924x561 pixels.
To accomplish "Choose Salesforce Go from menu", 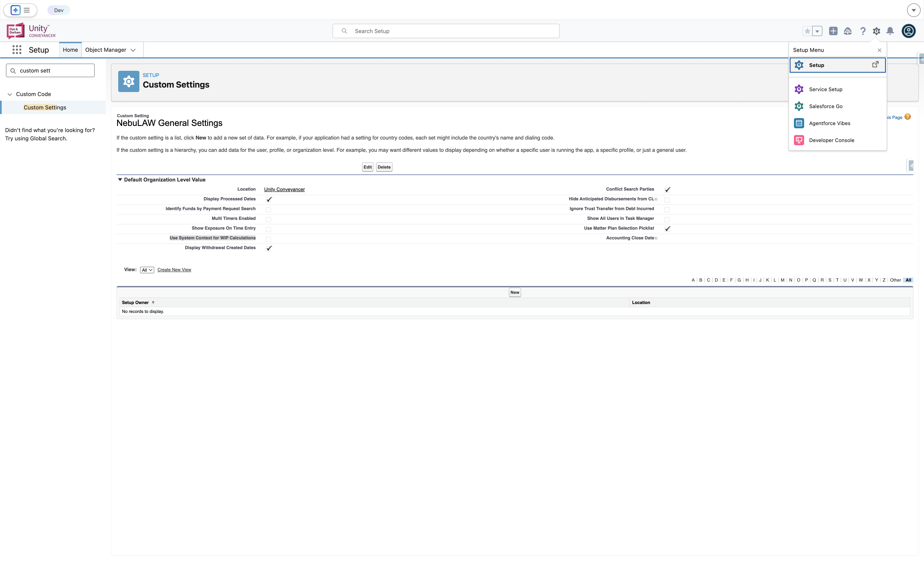I will [x=837, y=106].
